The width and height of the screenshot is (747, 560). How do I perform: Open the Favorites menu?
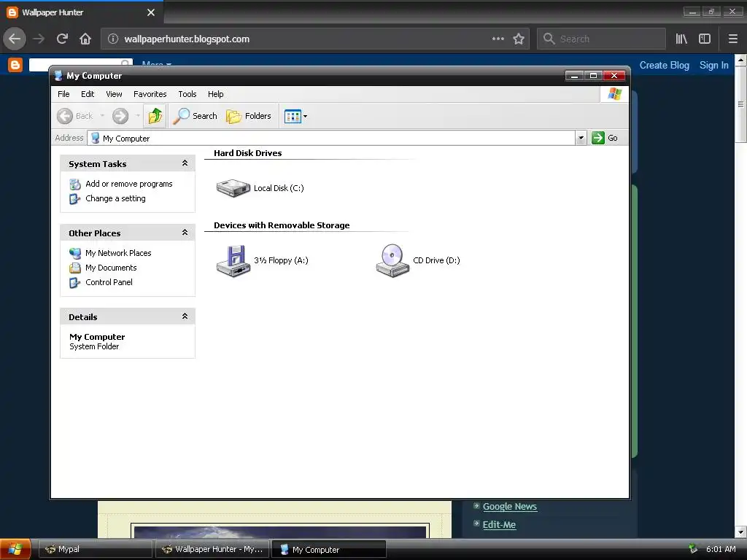[150, 94]
